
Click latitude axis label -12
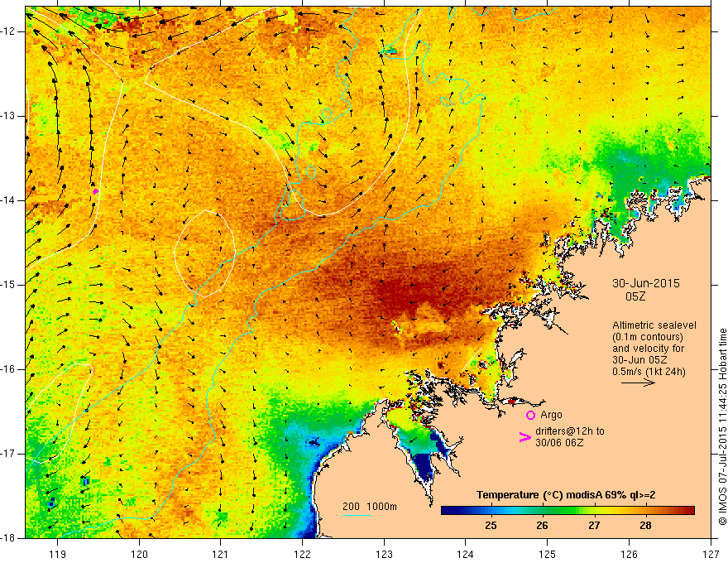pos(9,31)
